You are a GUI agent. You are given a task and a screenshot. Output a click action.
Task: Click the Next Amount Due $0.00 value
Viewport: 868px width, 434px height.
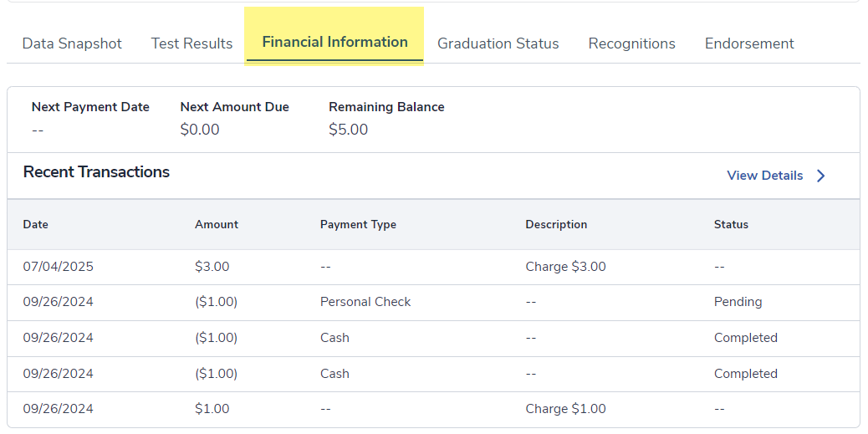pos(200,130)
